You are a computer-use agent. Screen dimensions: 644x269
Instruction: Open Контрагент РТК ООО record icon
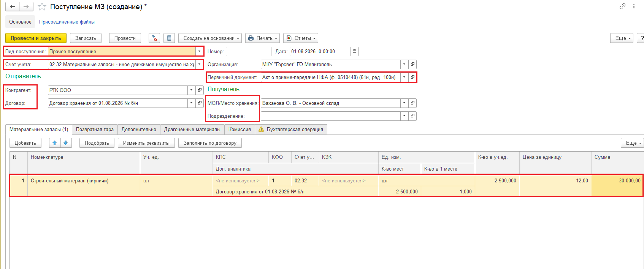(200, 90)
